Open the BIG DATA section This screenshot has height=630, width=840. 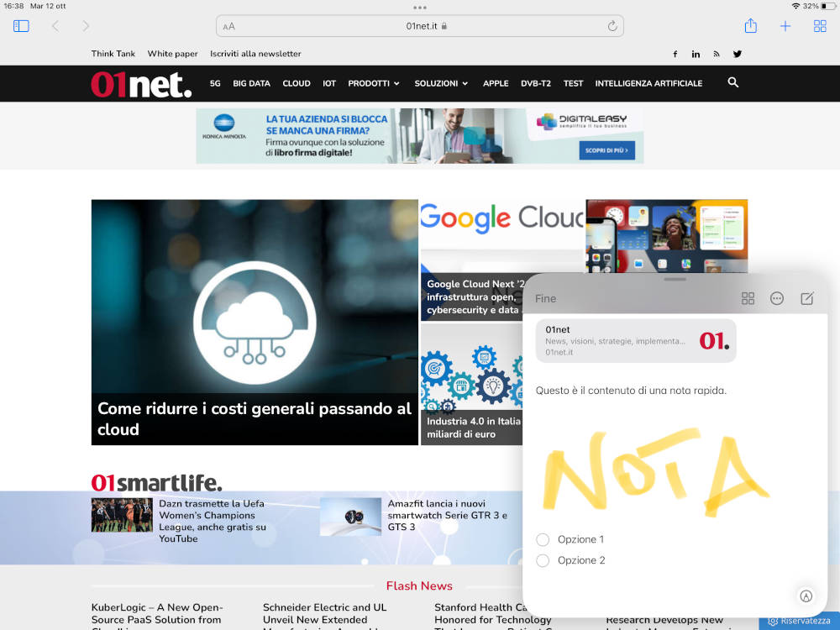coord(251,83)
